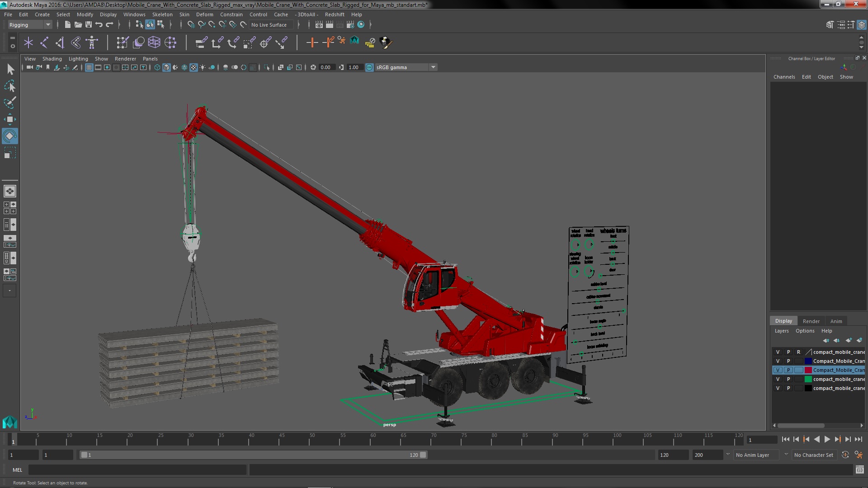Image resolution: width=868 pixels, height=488 pixels.
Task: Open the Skeleton menu
Action: (x=162, y=14)
